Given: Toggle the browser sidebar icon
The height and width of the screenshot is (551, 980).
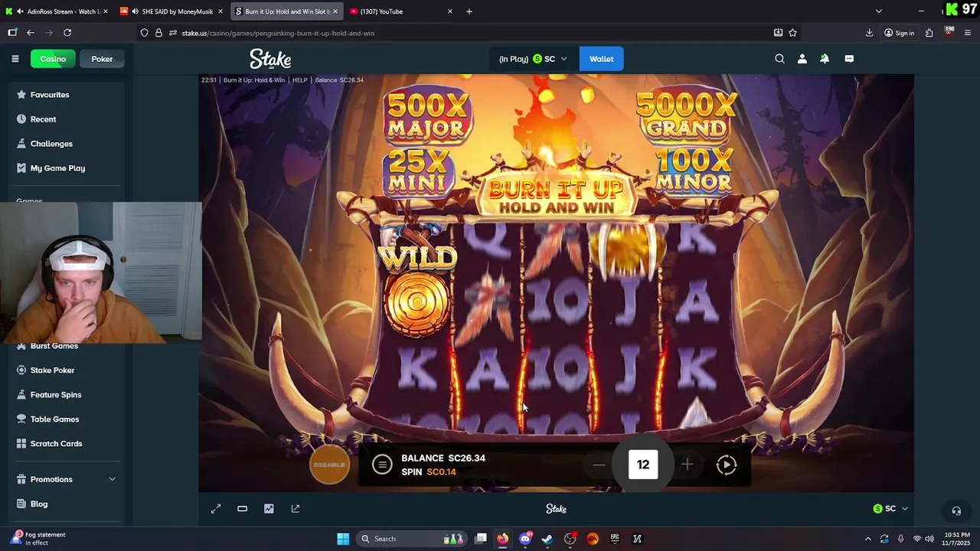Looking at the screenshot, I should tap(12, 33).
